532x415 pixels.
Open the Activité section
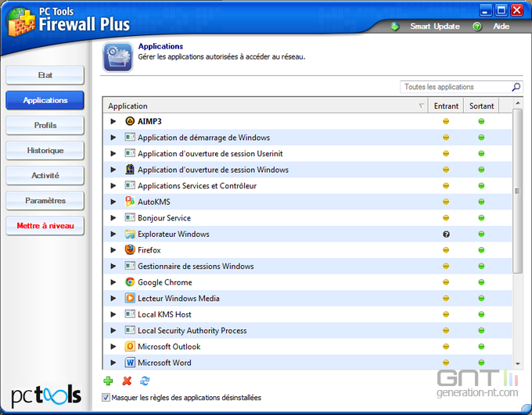click(45, 176)
